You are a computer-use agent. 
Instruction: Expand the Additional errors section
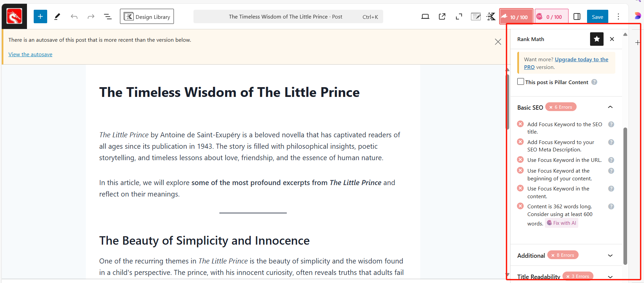tap(610, 255)
